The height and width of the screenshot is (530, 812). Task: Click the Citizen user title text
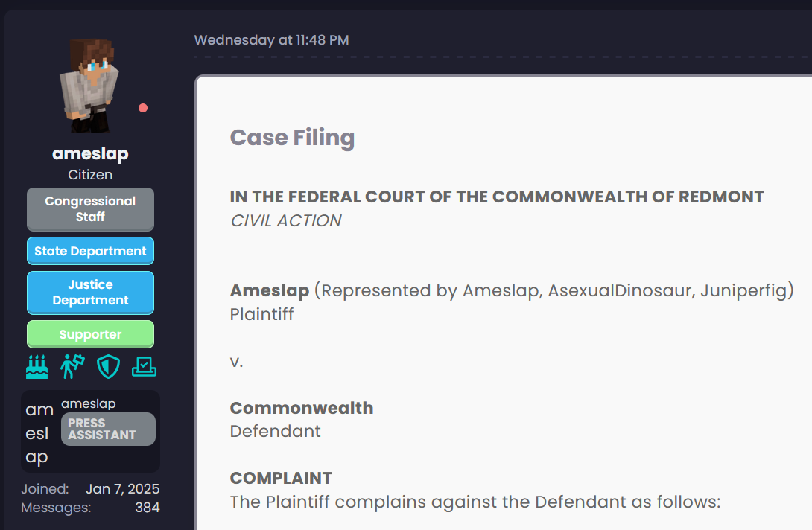[x=90, y=175]
